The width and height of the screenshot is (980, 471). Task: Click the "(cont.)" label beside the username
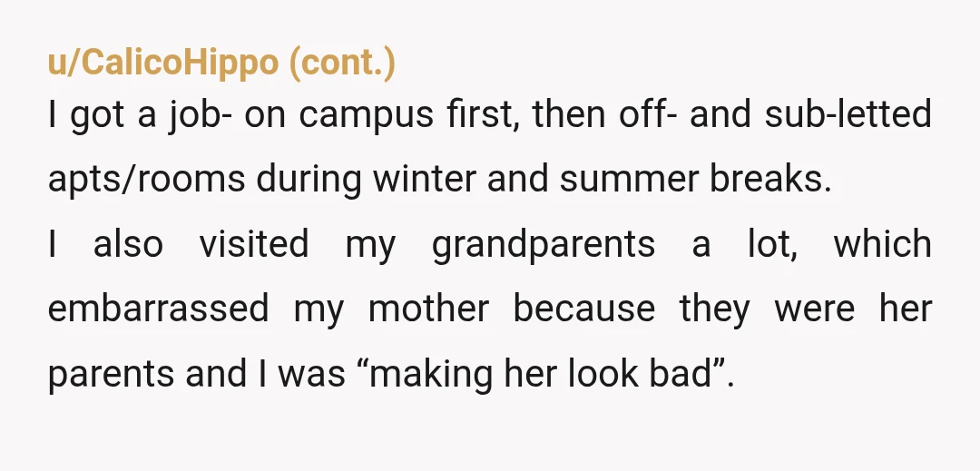tap(342, 64)
